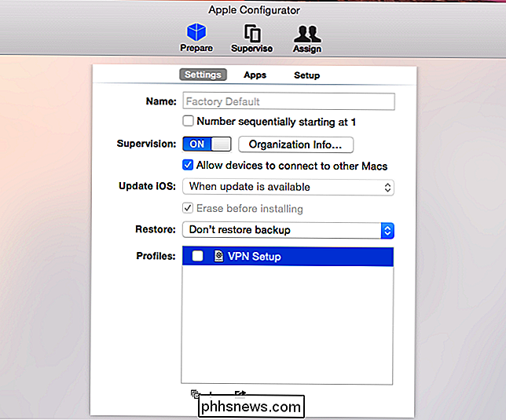
Task: Switch to the Apps tab
Action: pos(255,75)
